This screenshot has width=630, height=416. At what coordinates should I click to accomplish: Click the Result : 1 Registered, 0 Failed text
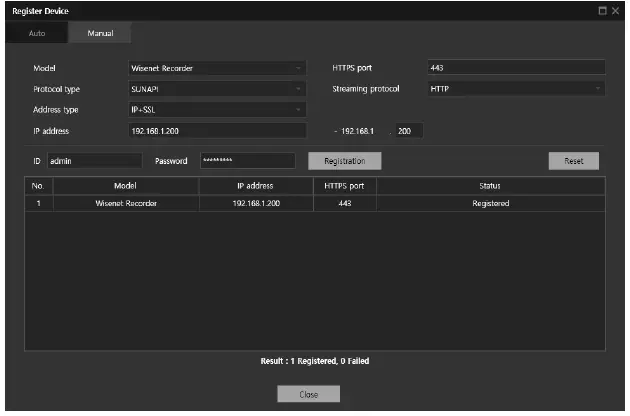coord(315,361)
